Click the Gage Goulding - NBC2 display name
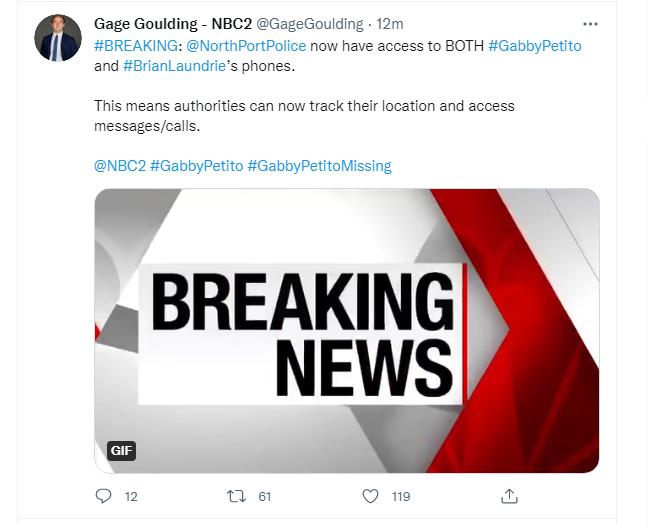This screenshot has width=648, height=525. click(x=173, y=23)
